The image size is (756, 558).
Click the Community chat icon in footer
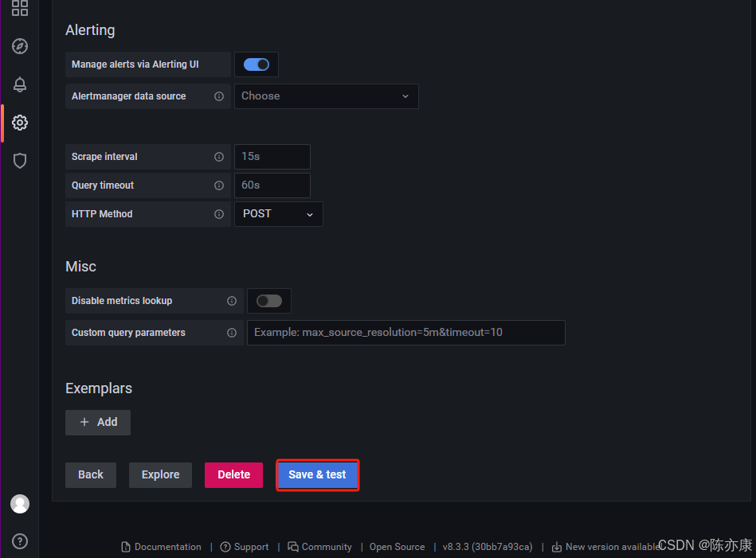pos(292,547)
